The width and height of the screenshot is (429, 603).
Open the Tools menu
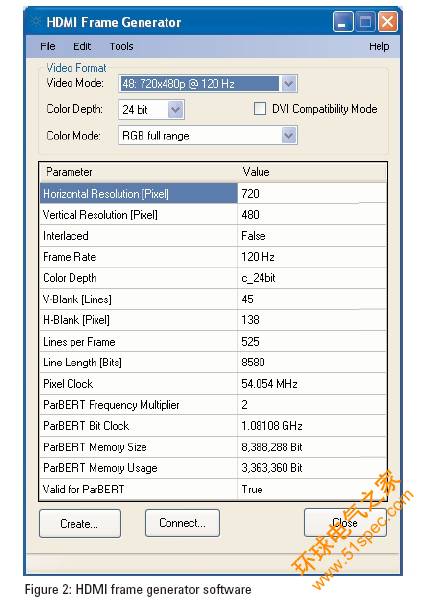coord(121,47)
